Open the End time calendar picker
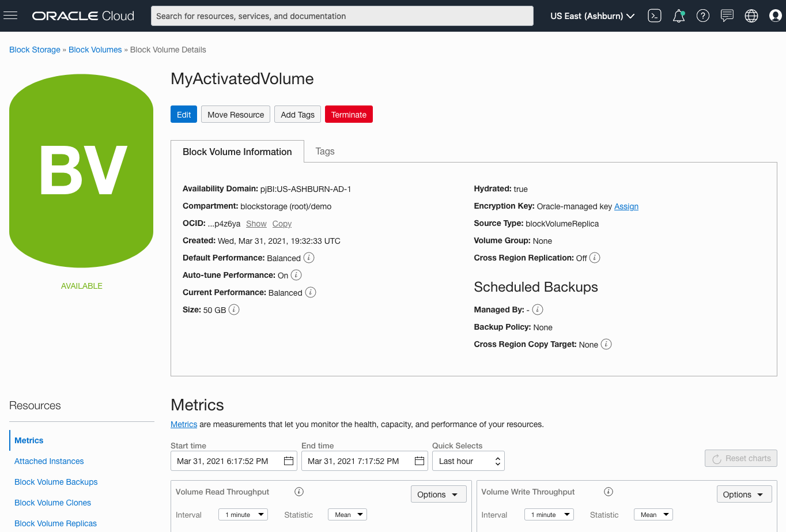 (420, 461)
